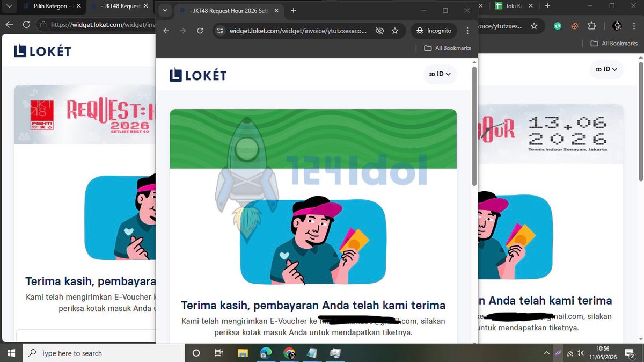The image size is (644, 362).
Task: Open Google Chrome from the taskbar
Action: coord(289,353)
